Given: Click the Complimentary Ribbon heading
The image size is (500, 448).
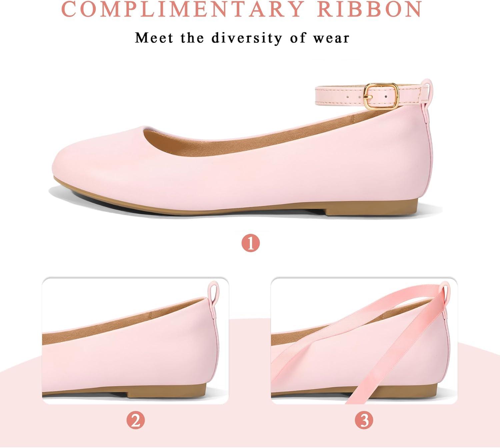Looking at the screenshot, I should pos(242,9).
